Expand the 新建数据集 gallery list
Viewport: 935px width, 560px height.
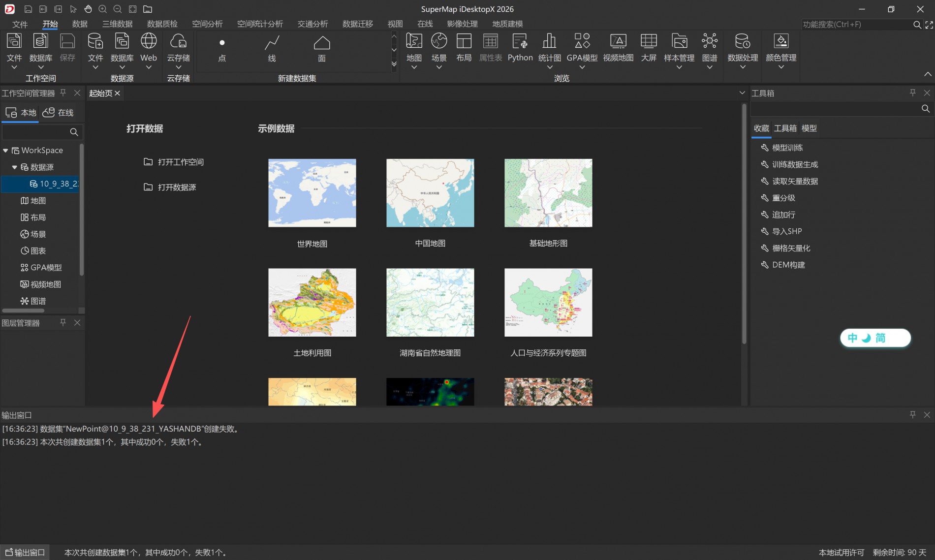394,64
